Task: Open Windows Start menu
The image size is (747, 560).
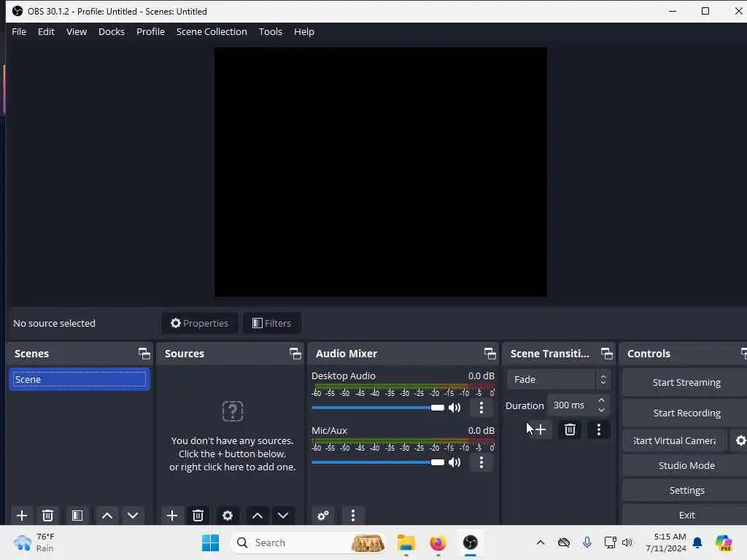Action: (x=210, y=542)
